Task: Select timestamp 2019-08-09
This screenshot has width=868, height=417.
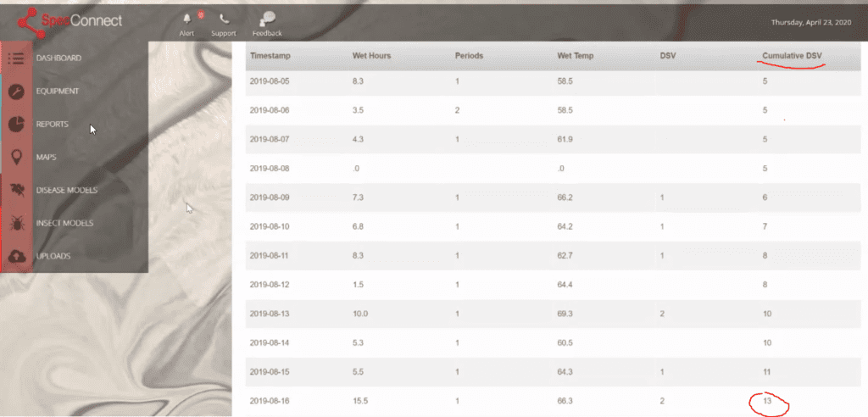Action: [270, 197]
